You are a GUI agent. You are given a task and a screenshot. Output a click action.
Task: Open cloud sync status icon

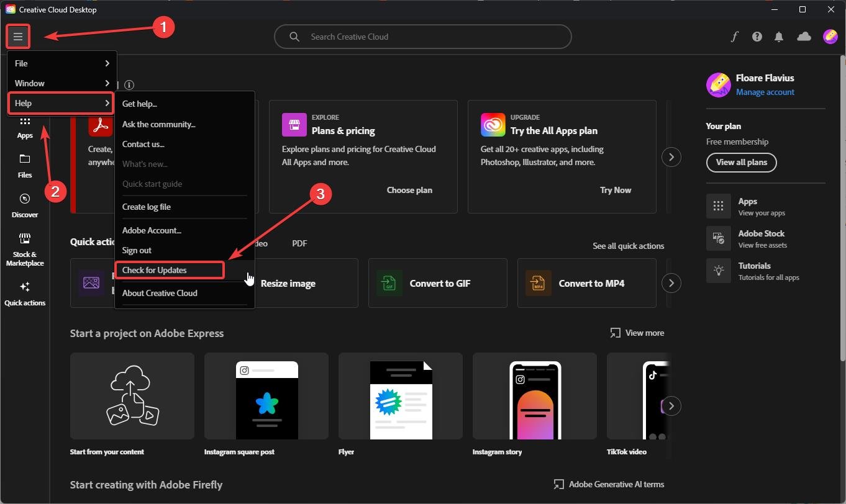coord(804,37)
